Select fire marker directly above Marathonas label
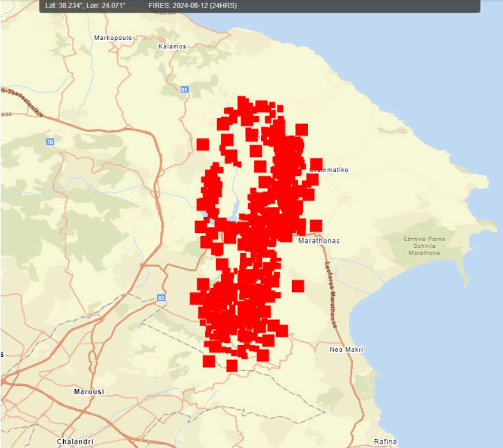 316,226
